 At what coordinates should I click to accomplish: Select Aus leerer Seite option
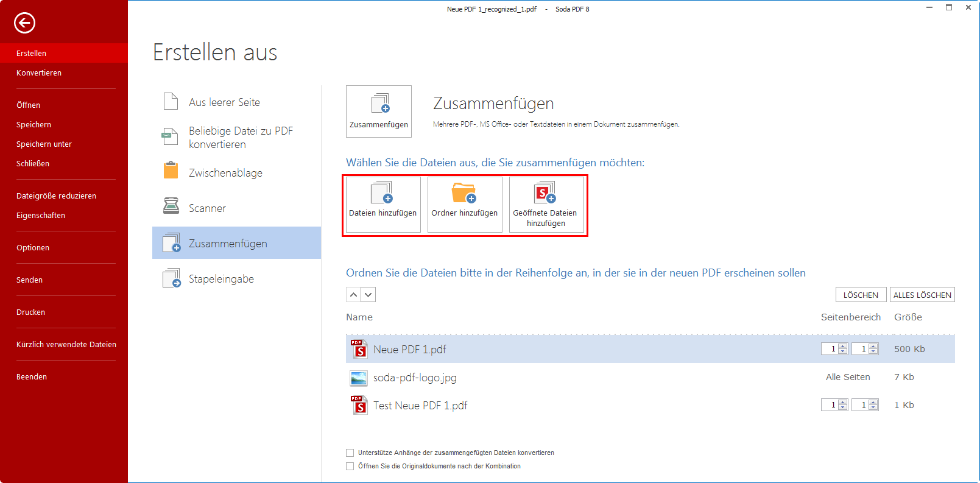[224, 102]
